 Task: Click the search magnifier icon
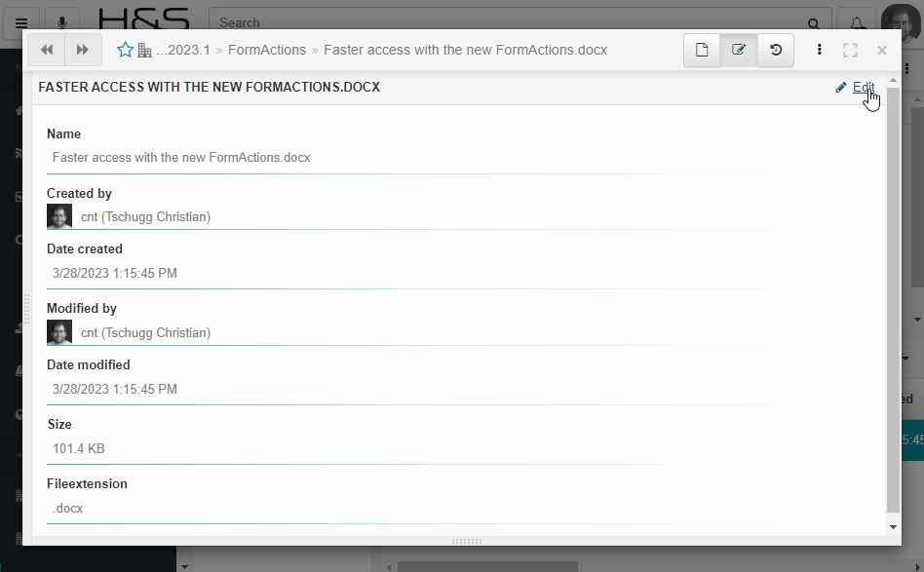(814, 23)
